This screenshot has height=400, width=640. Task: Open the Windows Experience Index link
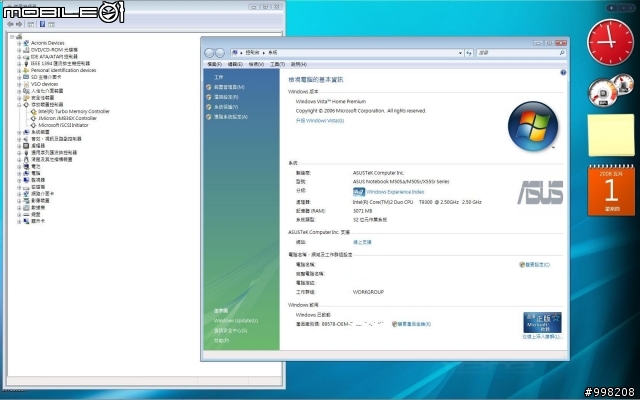[395, 192]
